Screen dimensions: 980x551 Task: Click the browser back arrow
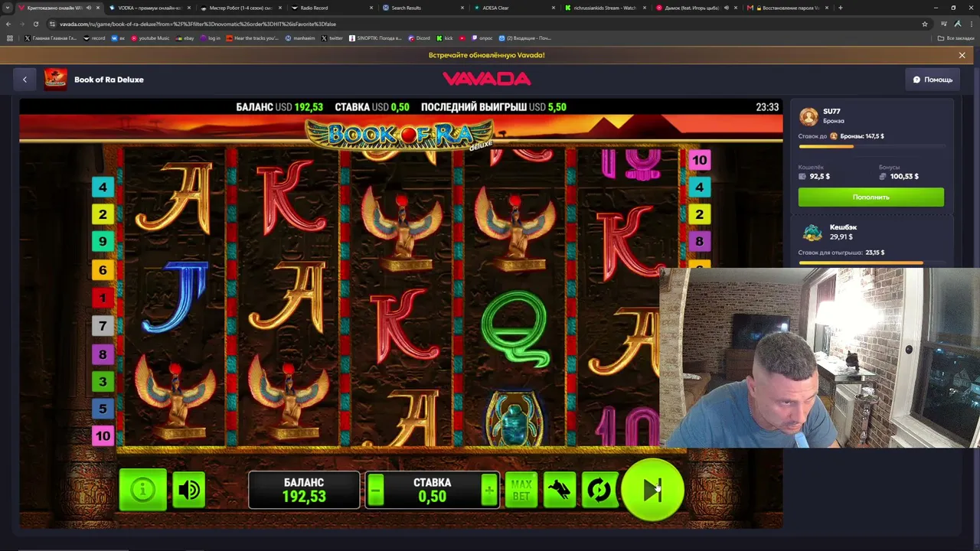click(x=8, y=24)
